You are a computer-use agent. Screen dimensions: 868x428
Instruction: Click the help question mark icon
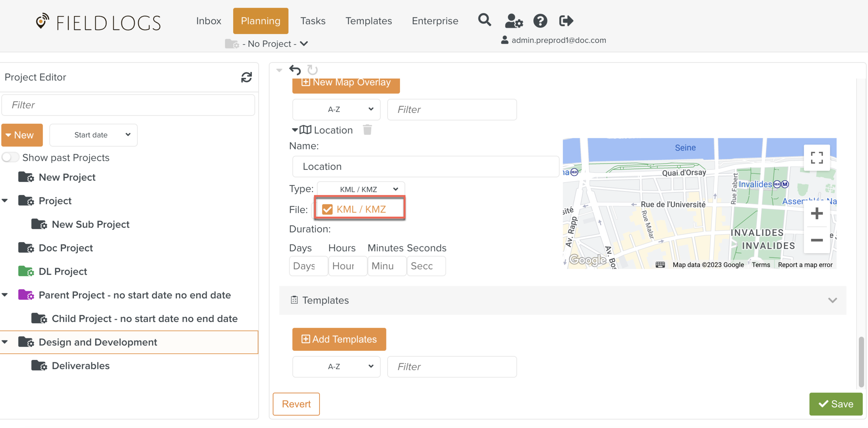(x=540, y=21)
